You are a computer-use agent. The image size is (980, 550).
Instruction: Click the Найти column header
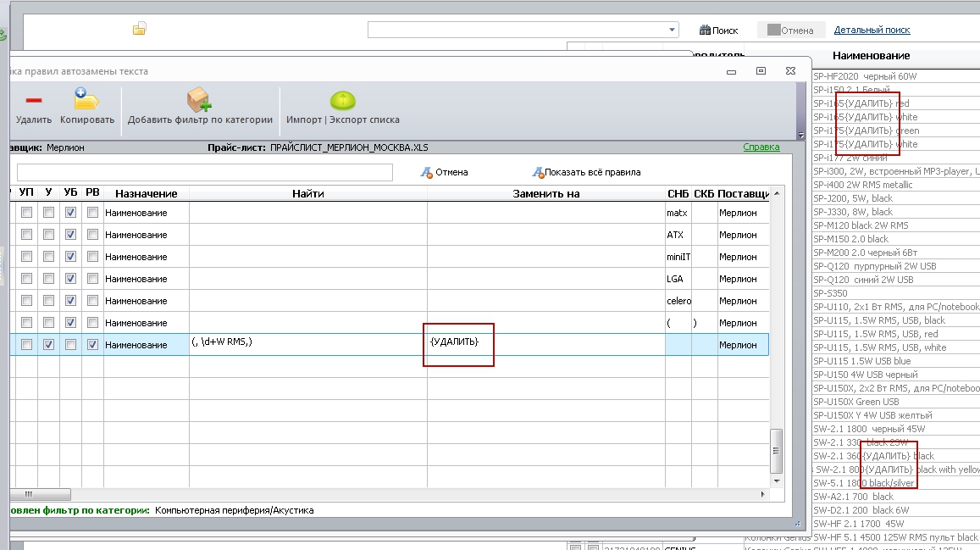pyautogui.click(x=308, y=193)
